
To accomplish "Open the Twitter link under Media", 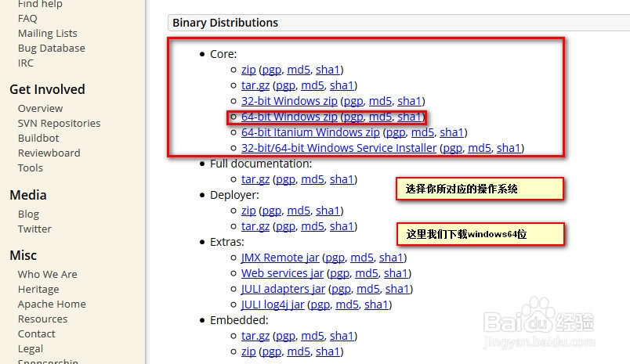I will pos(34,229).
